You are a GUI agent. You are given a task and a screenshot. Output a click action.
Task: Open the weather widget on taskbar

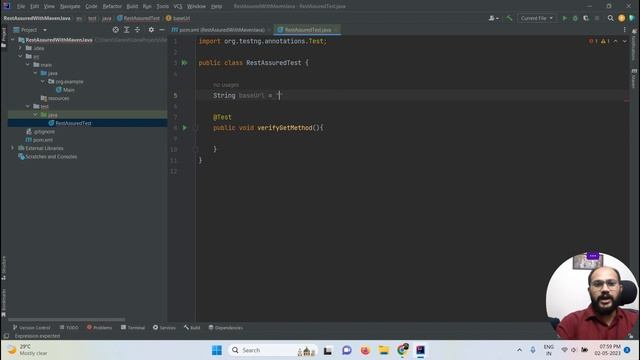click(27, 350)
